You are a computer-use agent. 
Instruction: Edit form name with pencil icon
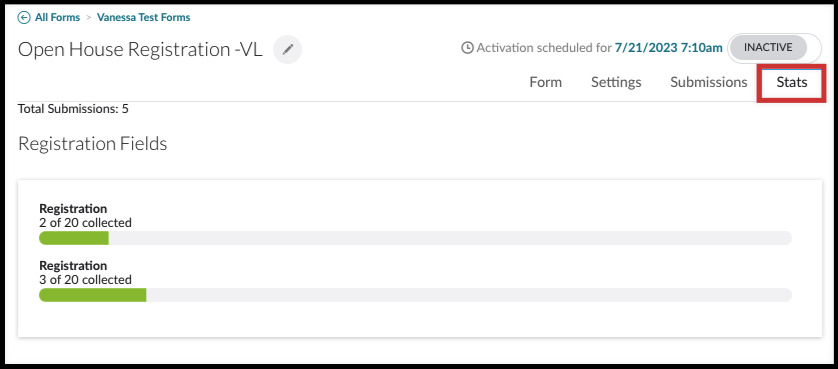[x=288, y=50]
